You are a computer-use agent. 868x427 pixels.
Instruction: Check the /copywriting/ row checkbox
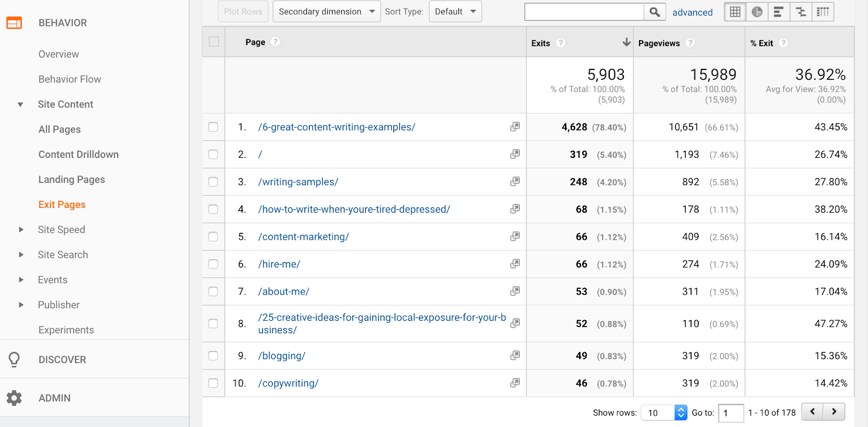[x=213, y=383]
